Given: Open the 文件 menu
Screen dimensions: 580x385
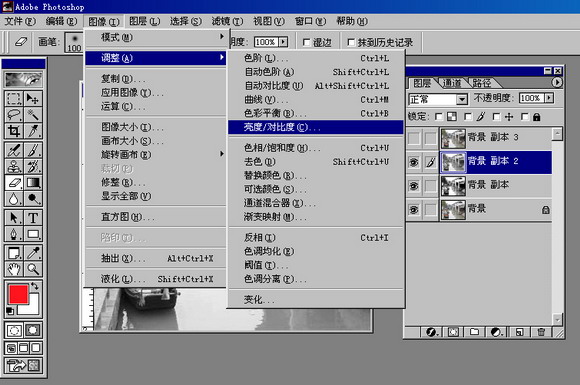Looking at the screenshot, I should coord(20,21).
